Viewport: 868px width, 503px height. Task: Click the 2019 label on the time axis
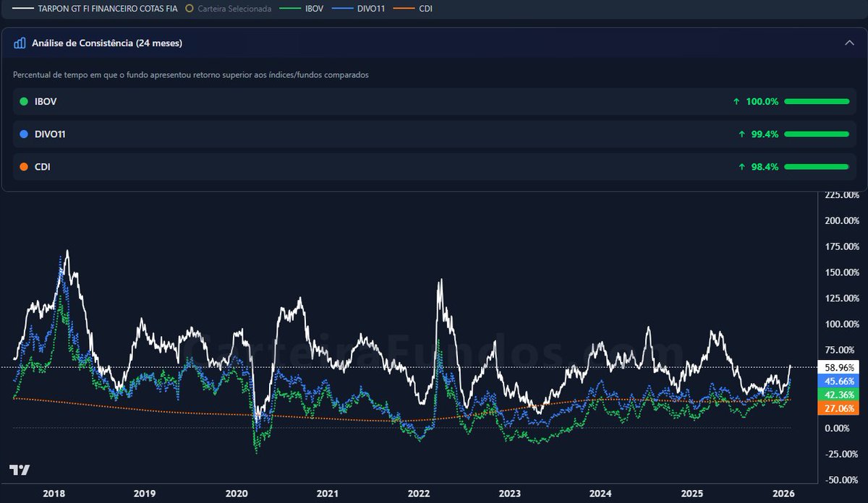point(145,494)
